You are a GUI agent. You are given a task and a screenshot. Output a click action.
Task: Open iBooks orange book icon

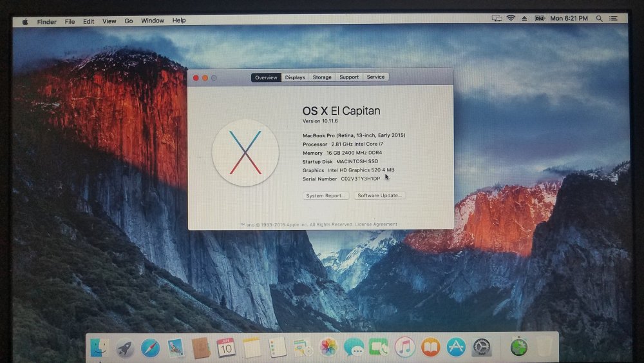click(430, 348)
